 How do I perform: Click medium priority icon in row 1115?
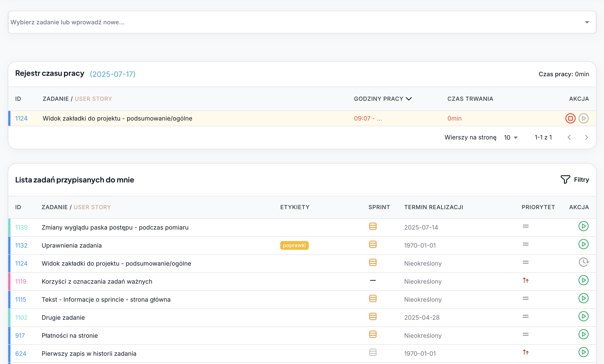[x=526, y=298]
